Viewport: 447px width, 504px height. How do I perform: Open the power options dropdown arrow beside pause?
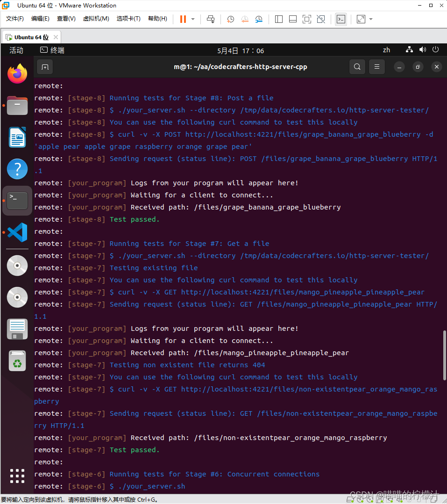tap(193, 19)
